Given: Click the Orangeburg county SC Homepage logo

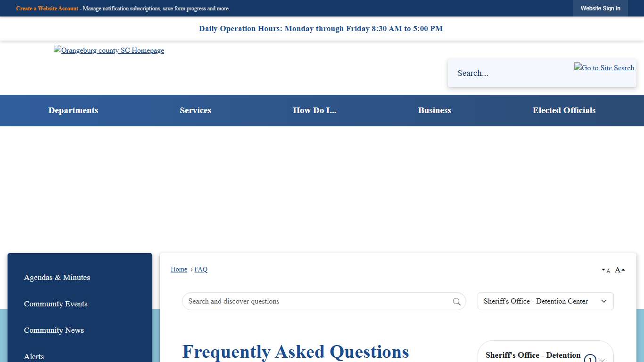Looking at the screenshot, I should [108, 50].
